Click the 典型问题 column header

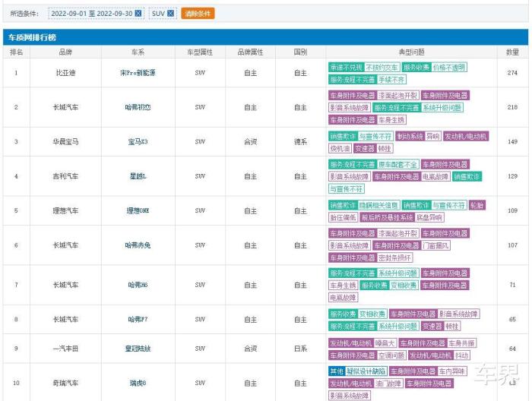pyautogui.click(x=412, y=52)
